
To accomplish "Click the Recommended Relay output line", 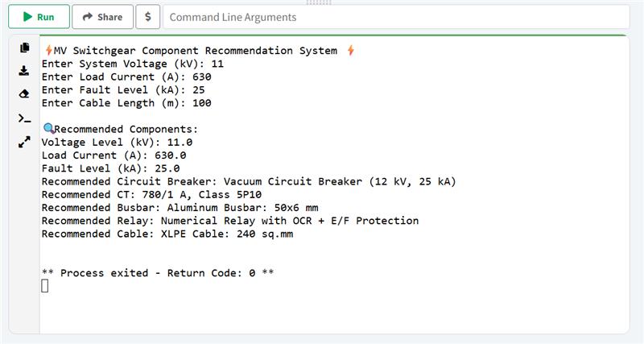I will (229, 221).
